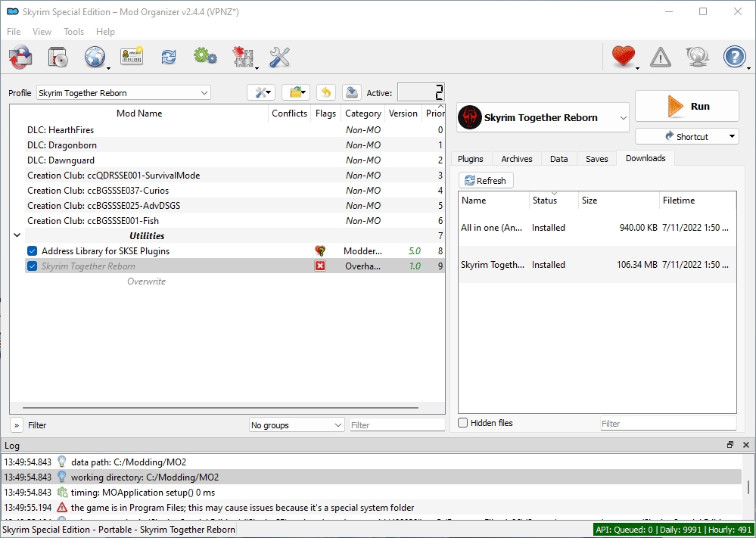756x538 pixels.
Task: Collapse the Utilities separator
Action: pos(17,236)
